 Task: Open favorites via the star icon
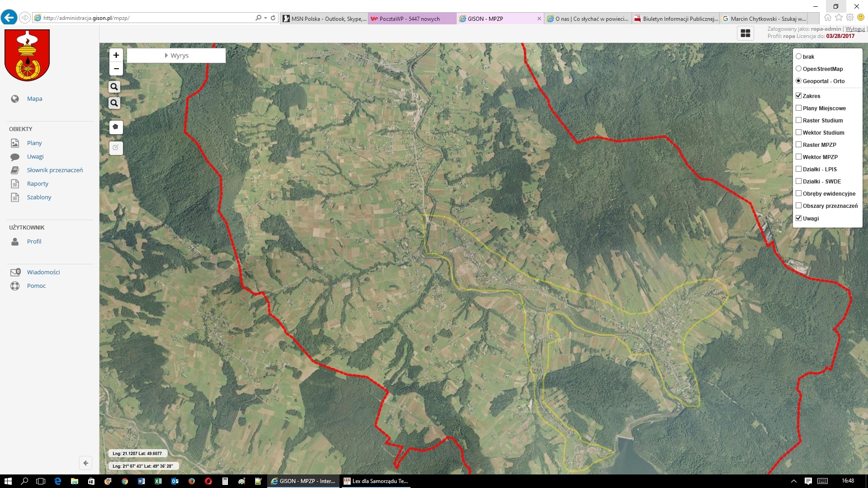click(839, 18)
